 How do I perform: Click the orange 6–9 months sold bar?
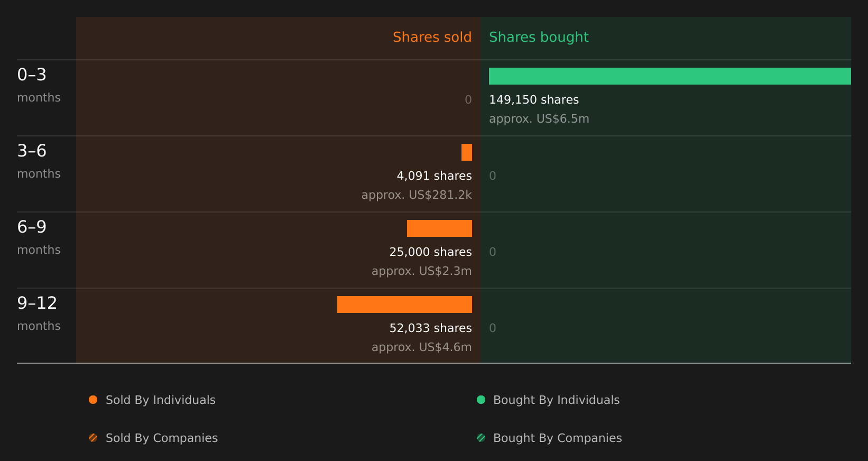pos(439,228)
